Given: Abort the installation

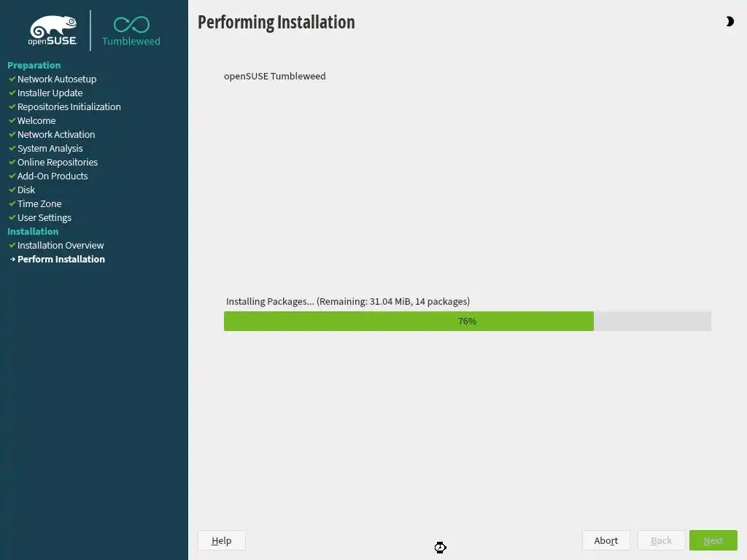Looking at the screenshot, I should (x=606, y=540).
